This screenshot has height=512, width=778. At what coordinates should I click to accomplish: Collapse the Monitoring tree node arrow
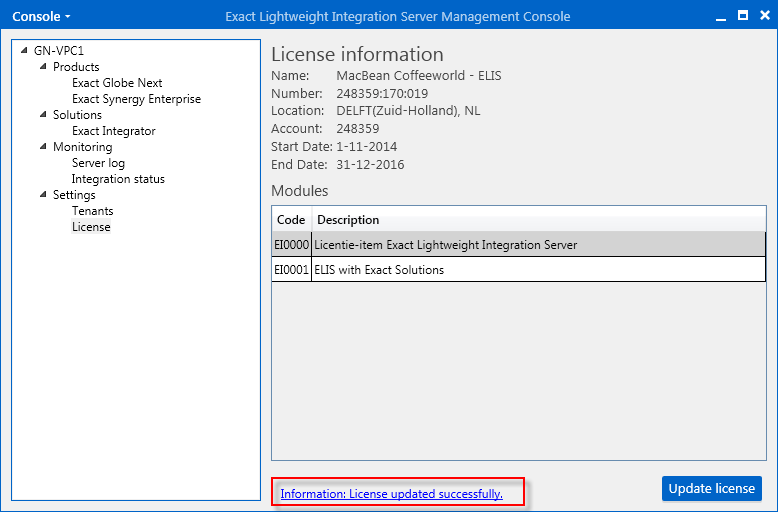pos(43,146)
